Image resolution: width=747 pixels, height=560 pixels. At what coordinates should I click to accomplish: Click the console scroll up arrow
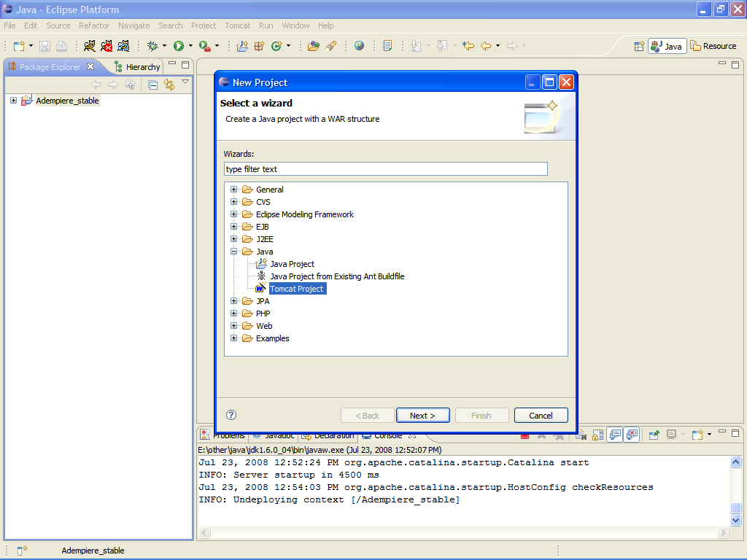tap(735, 462)
